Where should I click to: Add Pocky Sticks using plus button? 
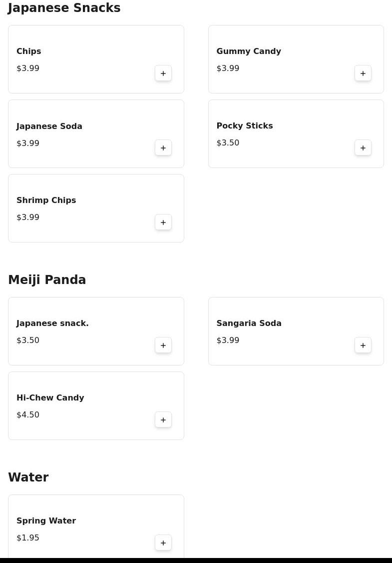tap(363, 148)
